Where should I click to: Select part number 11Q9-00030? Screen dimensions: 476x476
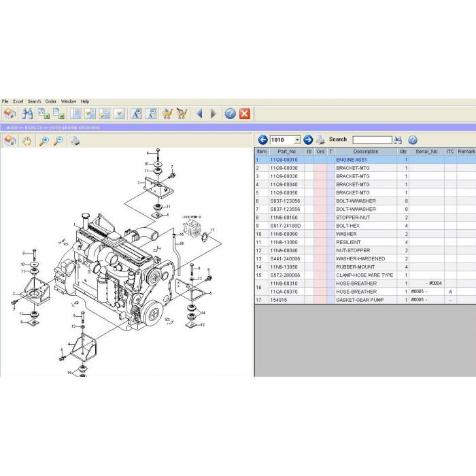(284, 168)
